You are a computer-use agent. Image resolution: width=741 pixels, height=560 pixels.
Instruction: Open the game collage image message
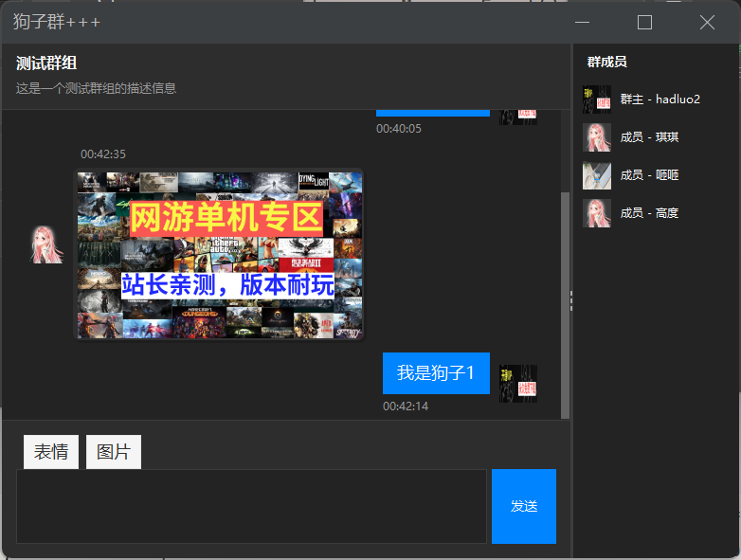(220, 255)
